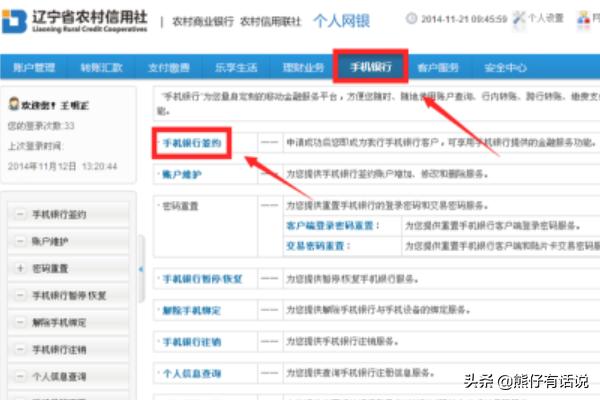
Task: Click minus icon beside sidebar 手机银行签约
Action: click(x=20, y=214)
